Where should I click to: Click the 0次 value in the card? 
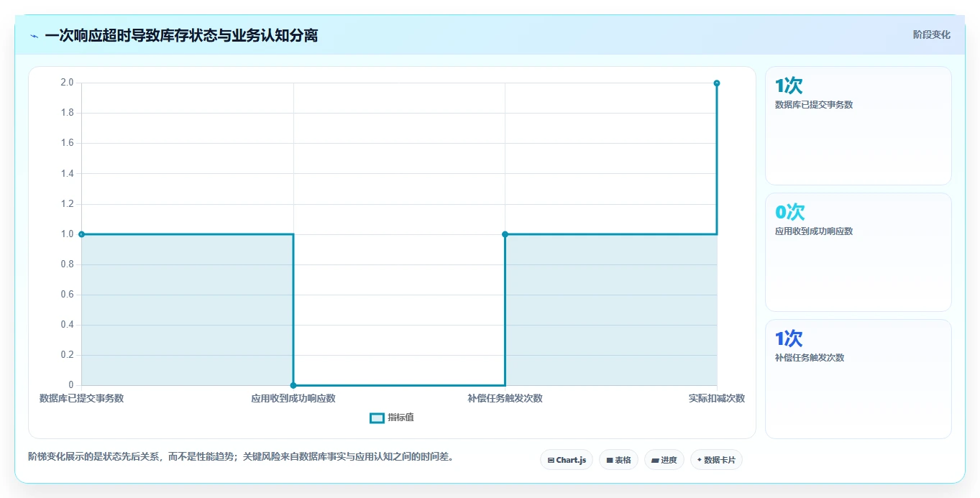point(789,212)
